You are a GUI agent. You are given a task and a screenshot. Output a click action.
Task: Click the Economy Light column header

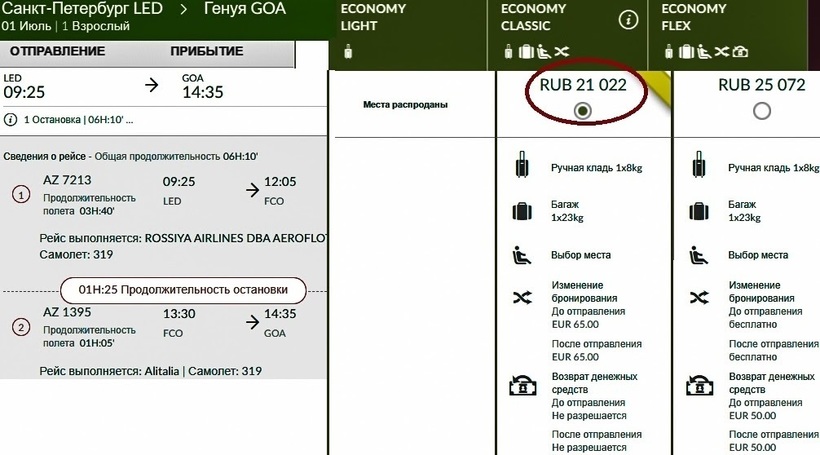pos(373,17)
